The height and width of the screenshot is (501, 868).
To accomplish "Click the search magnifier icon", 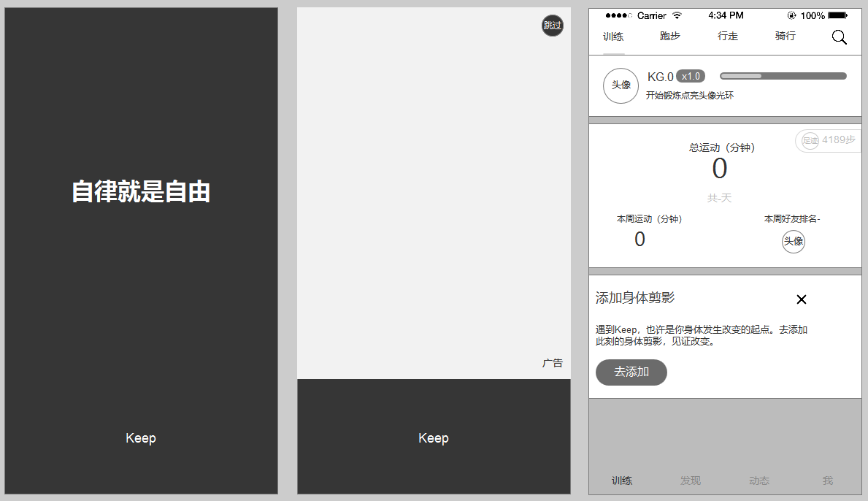I will pos(839,37).
